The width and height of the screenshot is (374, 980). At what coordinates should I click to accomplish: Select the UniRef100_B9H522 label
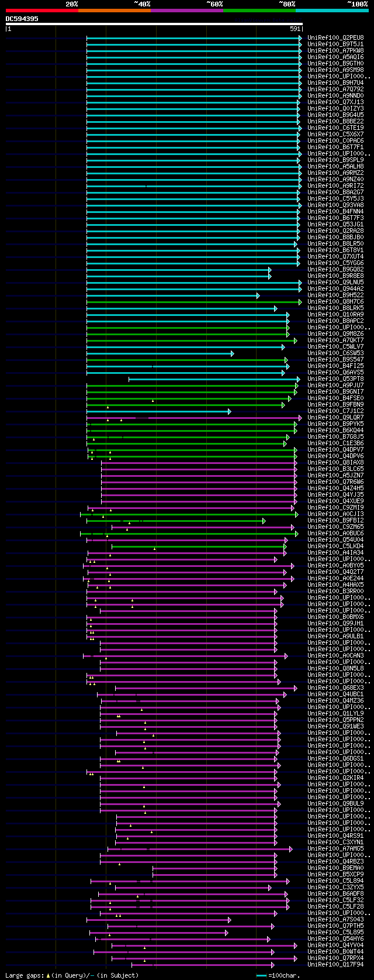click(x=335, y=295)
